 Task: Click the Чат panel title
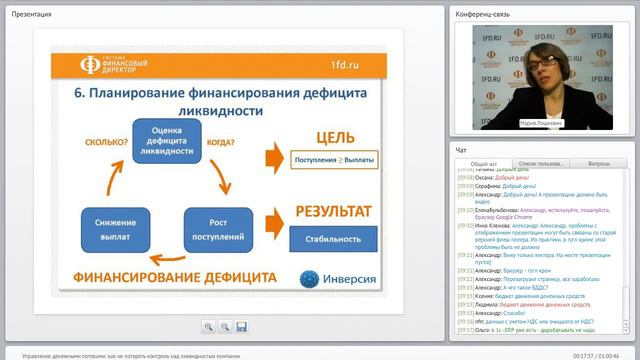tap(461, 150)
